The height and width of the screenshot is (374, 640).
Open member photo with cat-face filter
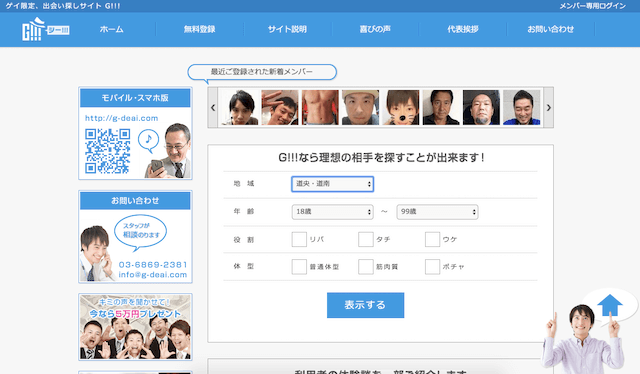click(x=400, y=107)
